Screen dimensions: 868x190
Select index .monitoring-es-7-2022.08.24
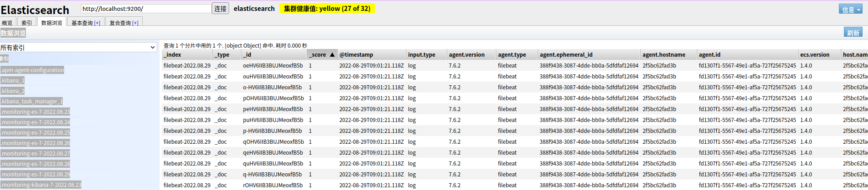(x=35, y=122)
